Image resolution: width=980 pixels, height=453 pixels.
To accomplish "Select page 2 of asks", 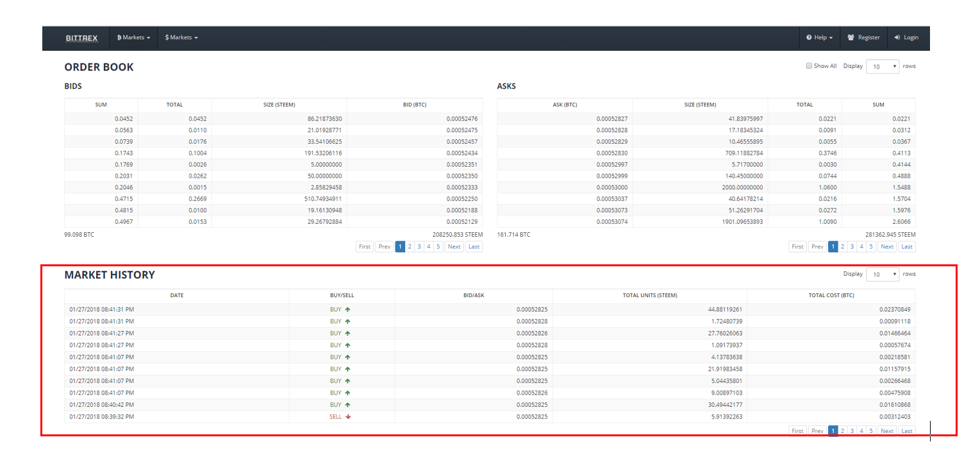I will pos(842,246).
